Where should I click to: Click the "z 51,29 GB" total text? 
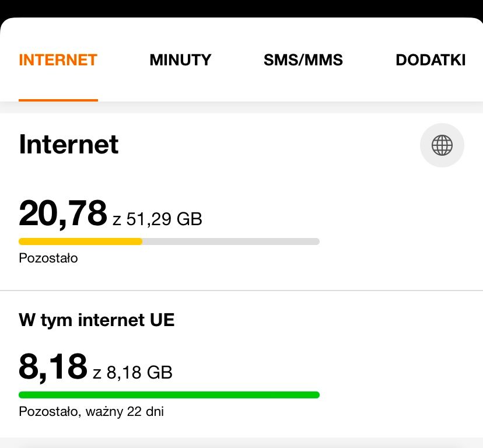click(157, 219)
